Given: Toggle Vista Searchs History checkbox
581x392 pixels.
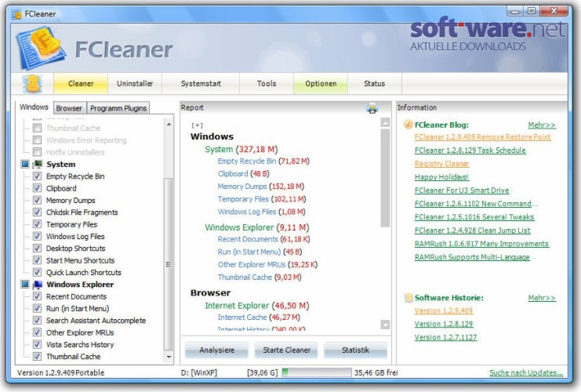Looking at the screenshot, I should click(x=37, y=344).
